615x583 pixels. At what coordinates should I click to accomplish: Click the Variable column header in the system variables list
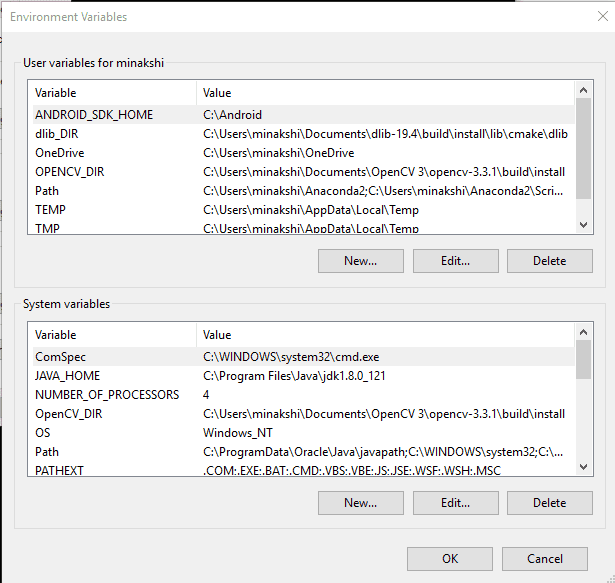point(115,335)
